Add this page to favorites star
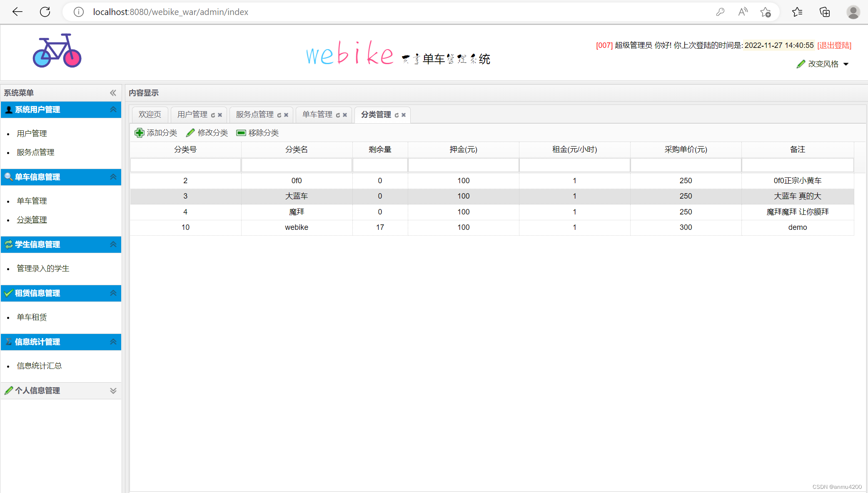This screenshot has height=493, width=868. 766,12
